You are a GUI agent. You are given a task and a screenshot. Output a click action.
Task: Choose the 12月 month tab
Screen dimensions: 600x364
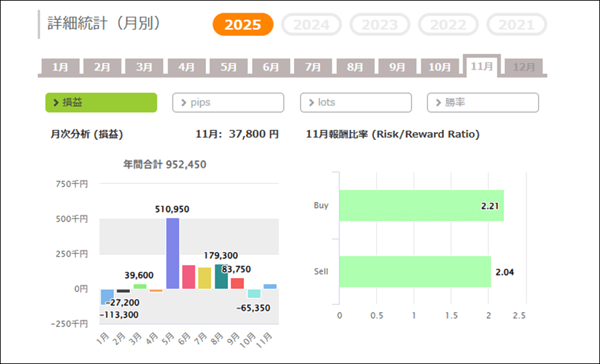pyautogui.click(x=524, y=67)
